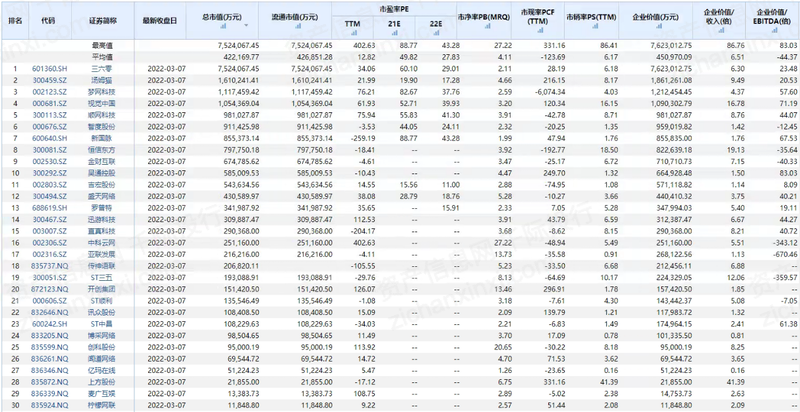The height and width of the screenshot is (412, 800).
Task: Open security name 三六零
Action: coord(102,68)
